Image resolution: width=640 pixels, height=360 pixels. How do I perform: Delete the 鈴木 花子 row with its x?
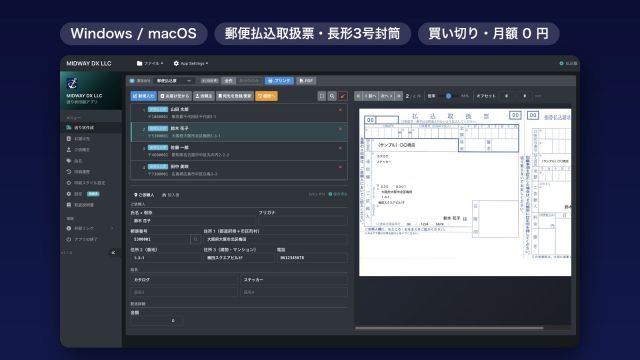click(x=340, y=129)
